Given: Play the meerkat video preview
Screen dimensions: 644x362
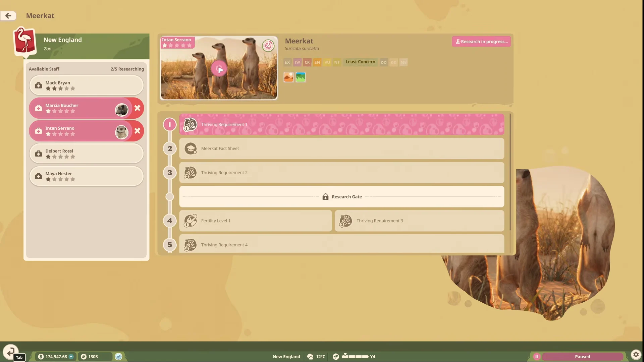Looking at the screenshot, I should coord(219,69).
